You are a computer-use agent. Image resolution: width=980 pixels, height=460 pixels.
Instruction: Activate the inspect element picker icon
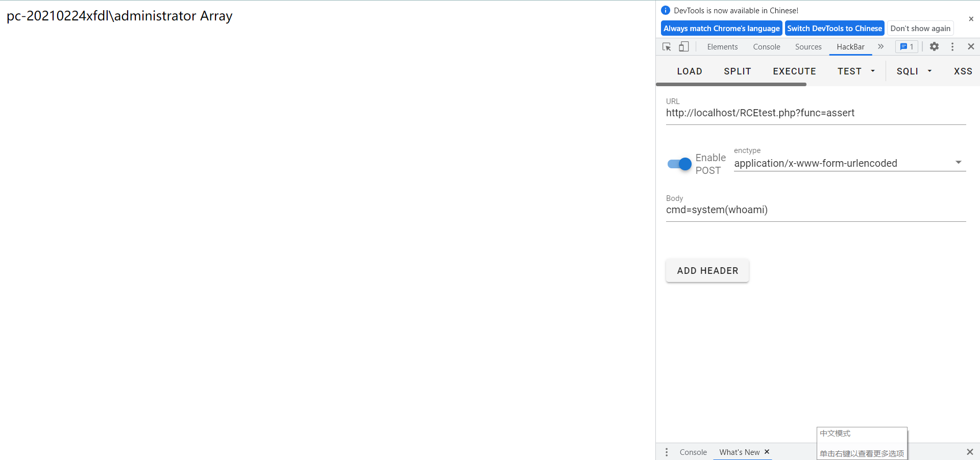click(667, 47)
